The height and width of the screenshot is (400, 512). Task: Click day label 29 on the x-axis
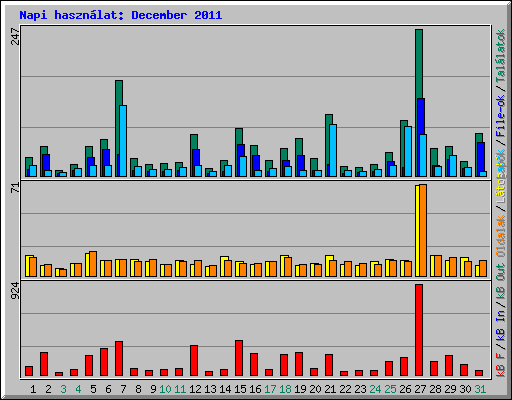point(450,389)
